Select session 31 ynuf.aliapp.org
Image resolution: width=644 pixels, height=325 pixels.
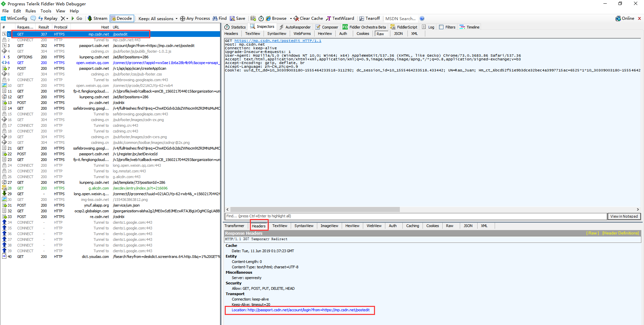click(x=110, y=205)
